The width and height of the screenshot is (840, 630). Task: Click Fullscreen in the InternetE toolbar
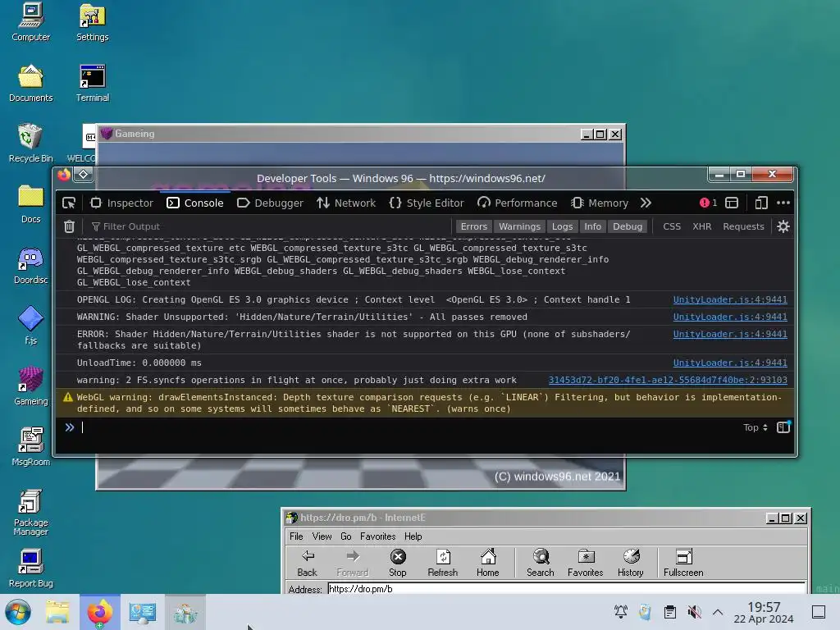(x=683, y=563)
